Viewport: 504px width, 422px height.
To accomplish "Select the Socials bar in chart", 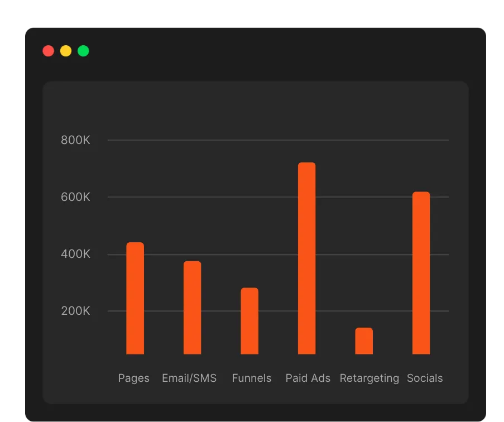I will (421, 273).
